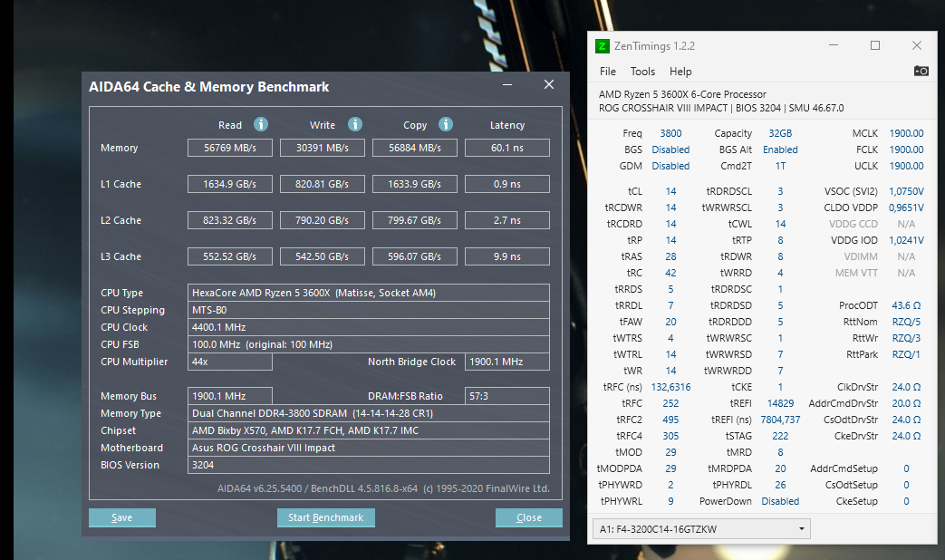
Task: Select Memory Latency 60.1 ns field
Action: tap(506, 148)
